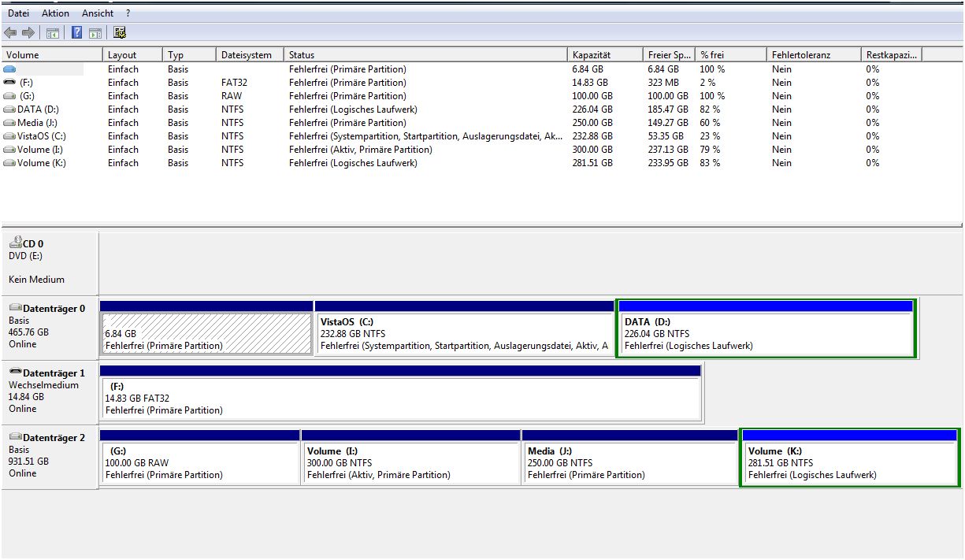Click the '281.51 GB' capacity cell in list
Screen dimensions: 965x560
[592, 163]
